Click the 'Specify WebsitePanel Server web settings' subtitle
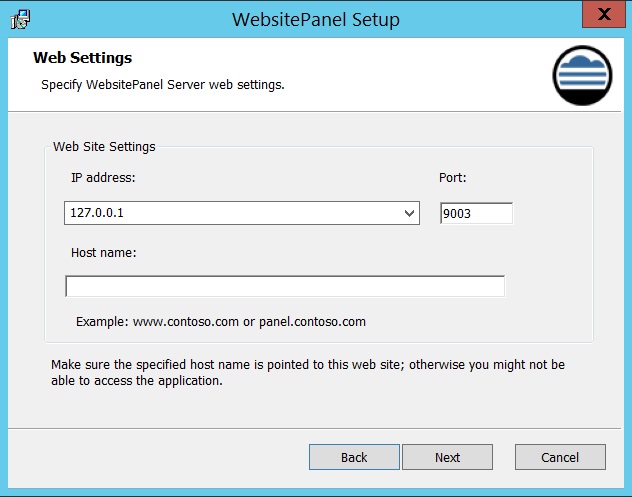The image size is (632, 497). (x=163, y=85)
